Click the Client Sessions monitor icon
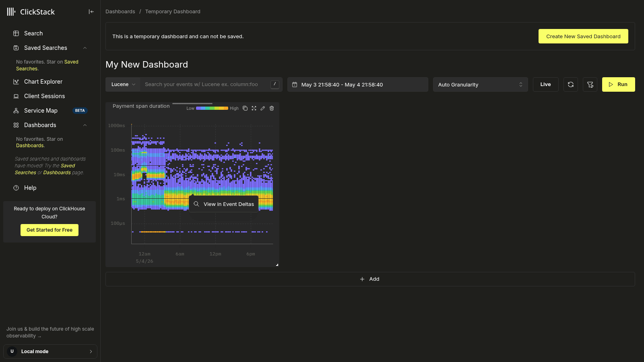 coord(16,96)
